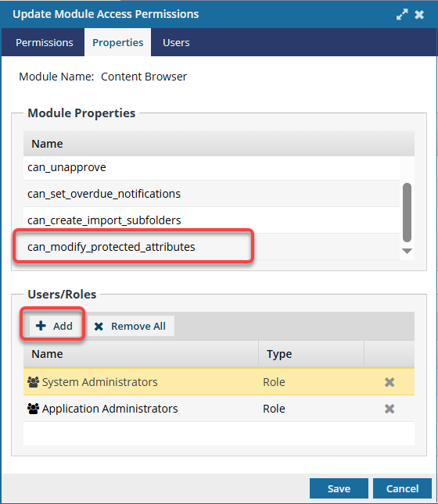Open the Users tab

[x=176, y=42]
